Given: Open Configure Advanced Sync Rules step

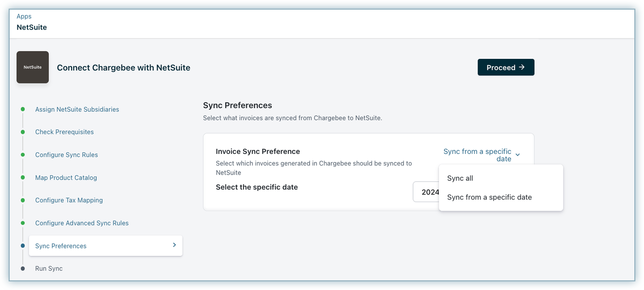Looking at the screenshot, I should click(x=81, y=223).
